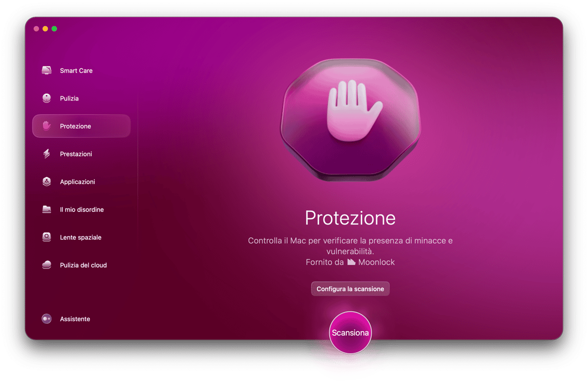
Task: Select the Pulizia sphere icon
Action: [46, 98]
